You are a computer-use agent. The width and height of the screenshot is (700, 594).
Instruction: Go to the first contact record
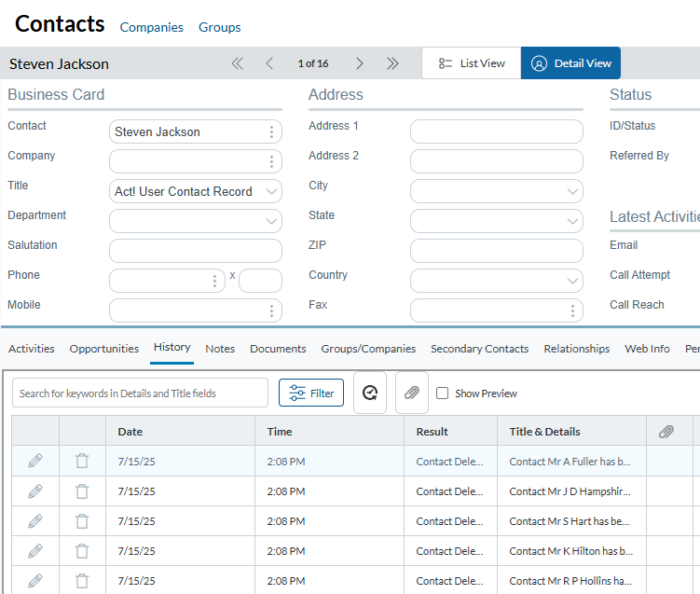pyautogui.click(x=237, y=63)
